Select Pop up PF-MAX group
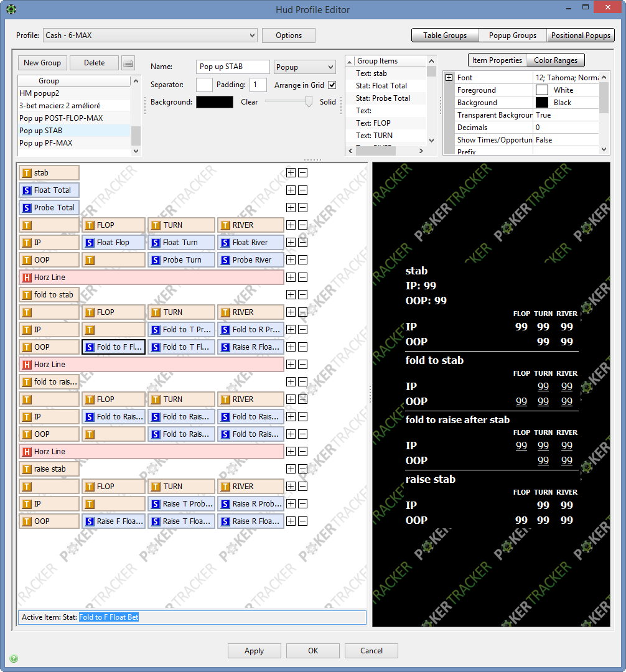Screen dimensions: 626x672 tap(75, 142)
